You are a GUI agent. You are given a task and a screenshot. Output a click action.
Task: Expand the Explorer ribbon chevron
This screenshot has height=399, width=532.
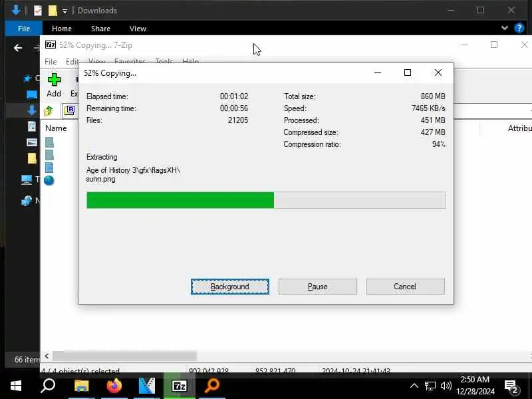pos(505,28)
